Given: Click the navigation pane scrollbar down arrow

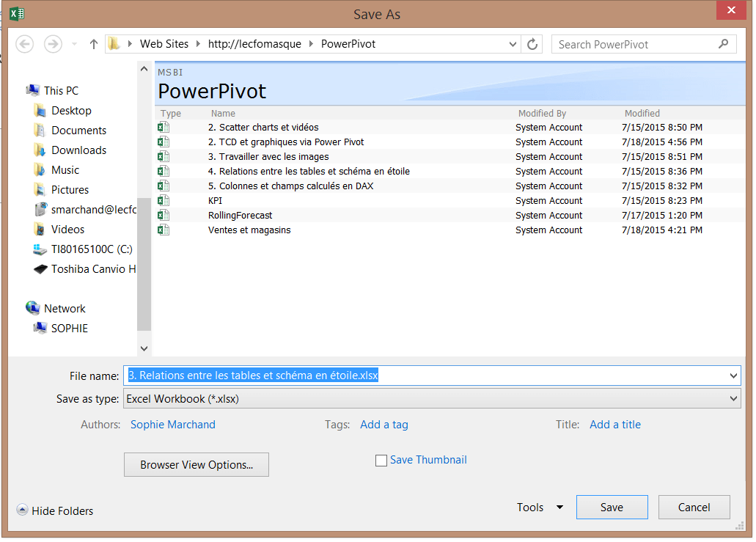Looking at the screenshot, I should click(144, 348).
